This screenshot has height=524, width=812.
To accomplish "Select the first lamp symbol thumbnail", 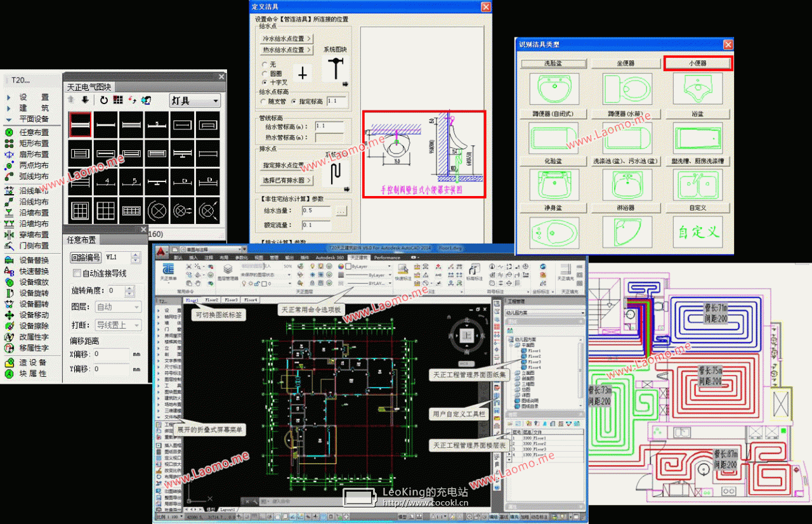I will [x=81, y=124].
